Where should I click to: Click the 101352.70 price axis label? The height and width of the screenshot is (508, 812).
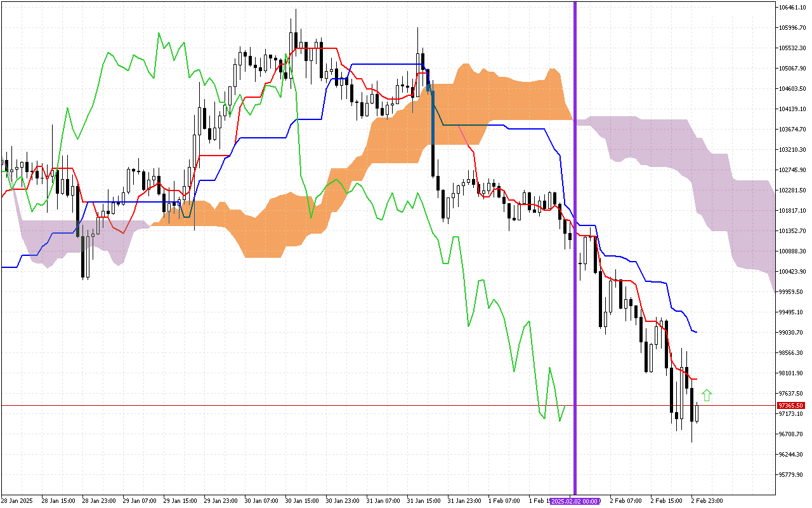coord(792,231)
